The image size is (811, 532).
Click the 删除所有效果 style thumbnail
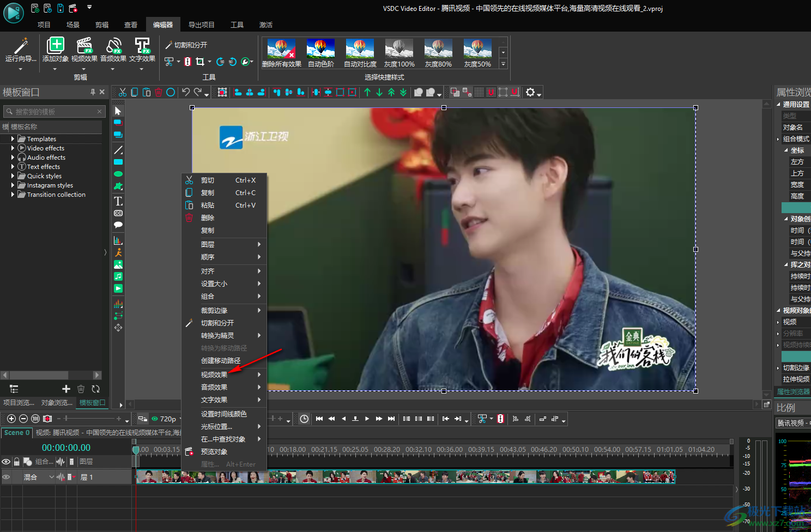pos(282,53)
